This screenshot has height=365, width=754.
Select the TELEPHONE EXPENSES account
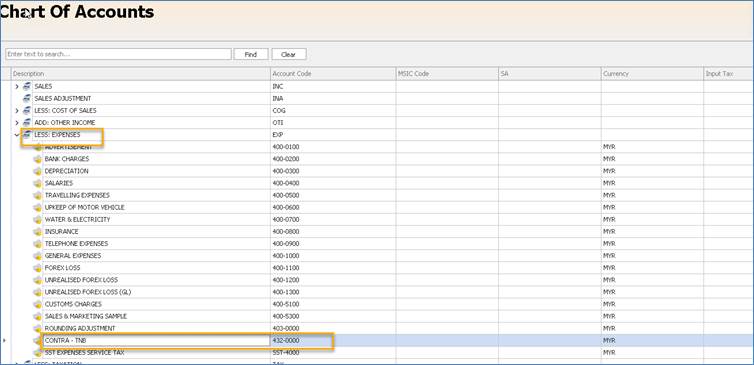[x=76, y=244]
